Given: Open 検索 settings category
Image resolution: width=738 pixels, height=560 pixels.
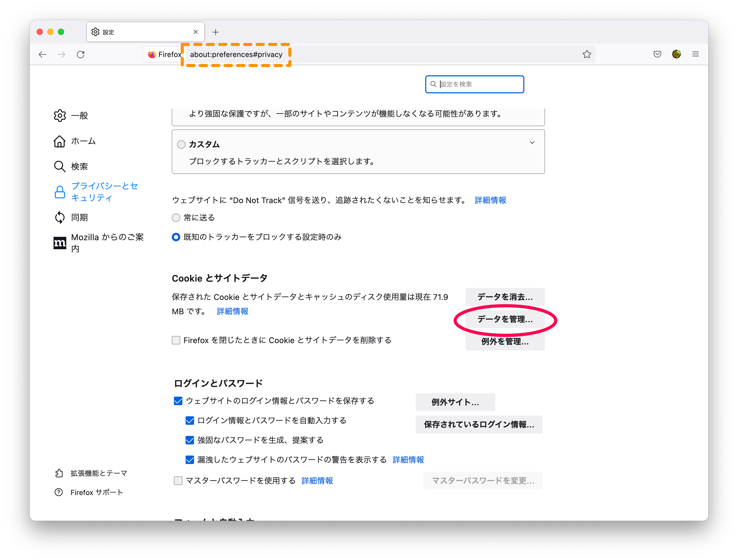Looking at the screenshot, I should (71, 166).
